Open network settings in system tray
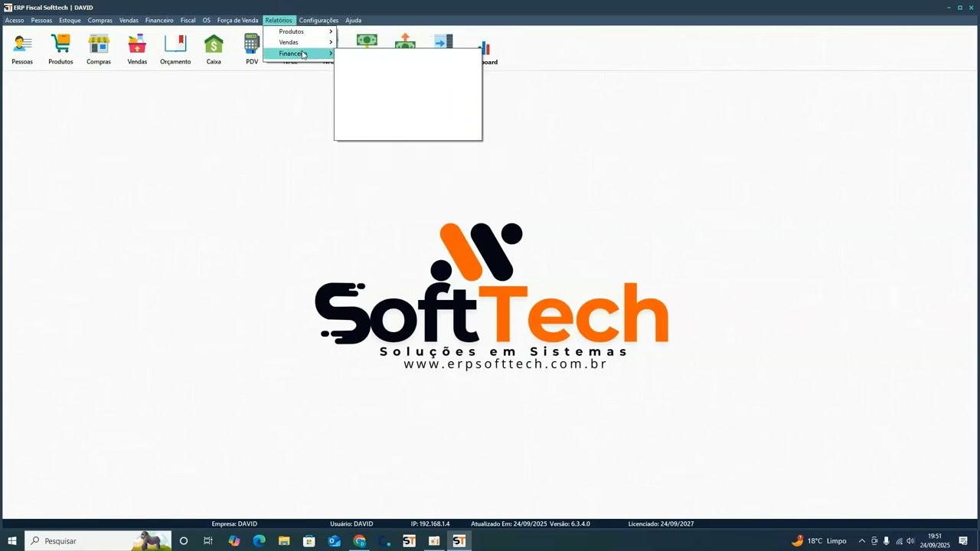Image resolution: width=980 pixels, height=551 pixels. 899,541
